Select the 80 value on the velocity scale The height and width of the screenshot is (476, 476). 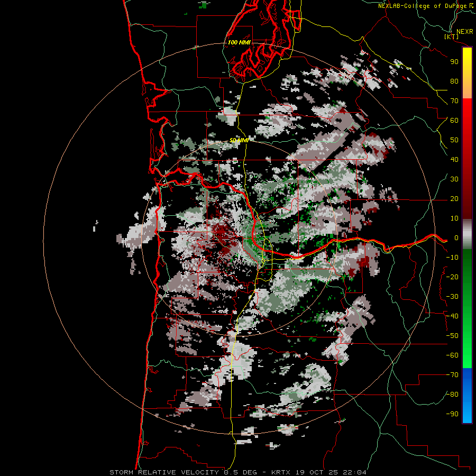point(454,81)
